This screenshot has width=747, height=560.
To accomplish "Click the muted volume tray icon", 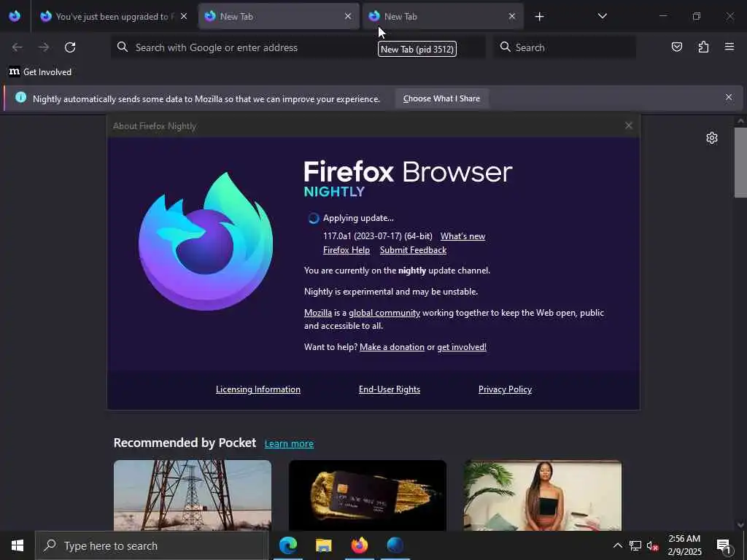I will 652,545.
